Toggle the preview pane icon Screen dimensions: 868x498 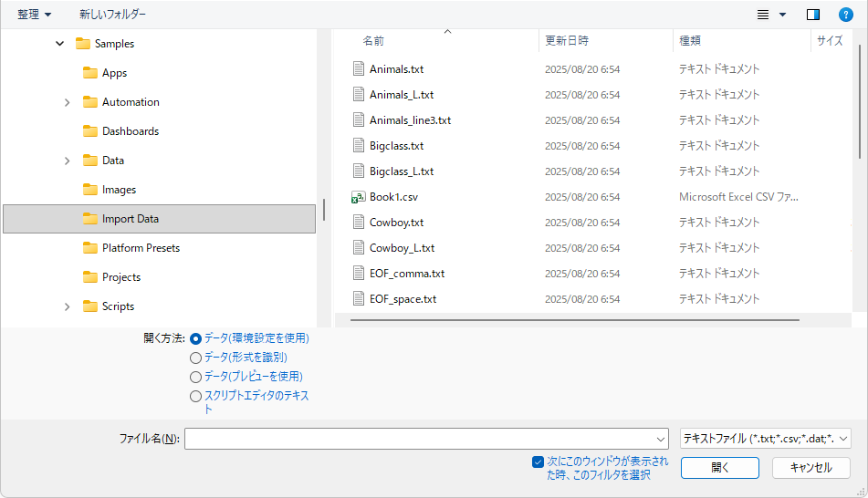pyautogui.click(x=813, y=15)
